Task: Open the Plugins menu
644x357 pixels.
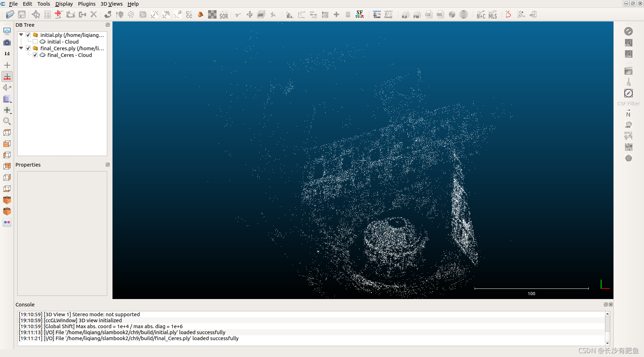Action: pos(86,4)
